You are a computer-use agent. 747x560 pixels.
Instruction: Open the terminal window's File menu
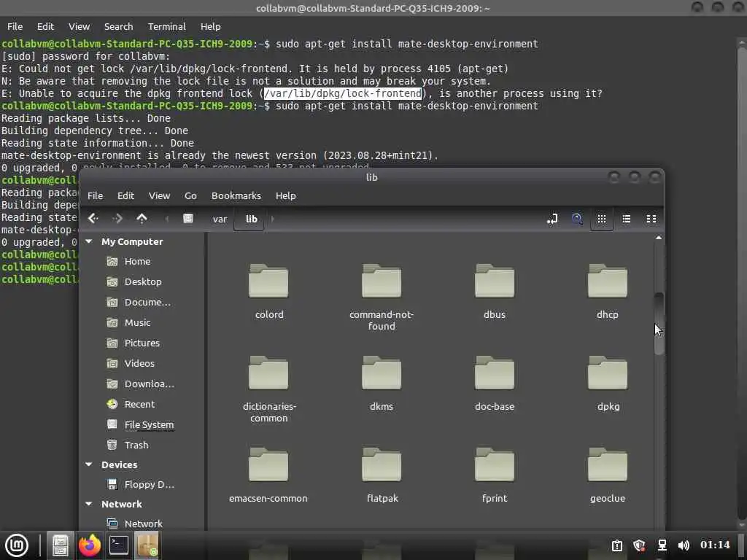(15, 27)
